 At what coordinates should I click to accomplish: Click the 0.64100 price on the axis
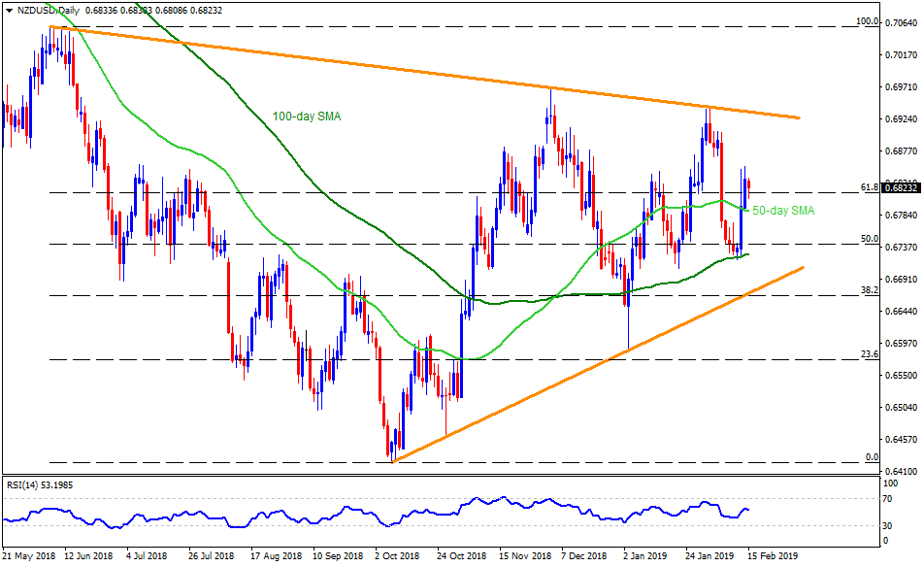[x=902, y=471]
